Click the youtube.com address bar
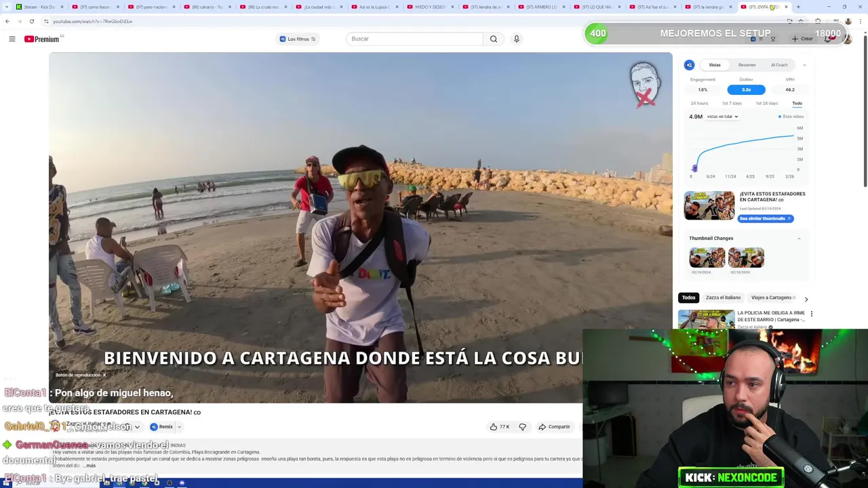Viewport: 868px width, 488px height. 407,21
